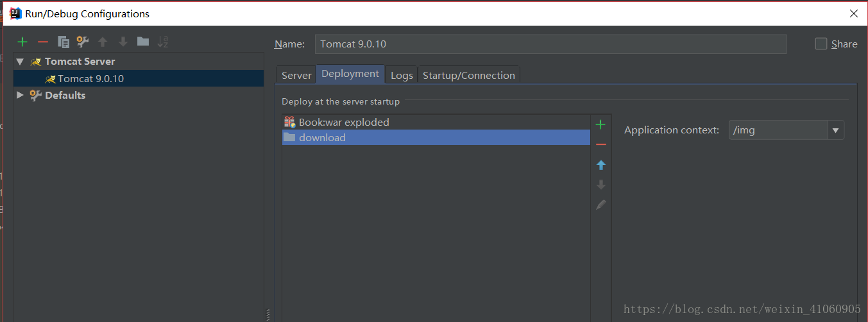Move deployment down with gray arrow
Screen dimensions: 868x322
click(601, 185)
